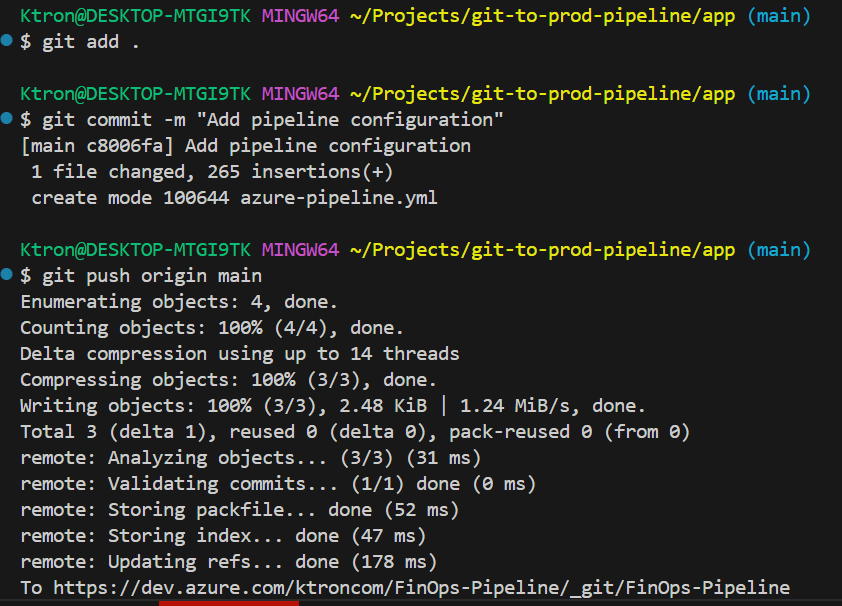
Task: Click the 'remote: Validating commits' line
Action: coord(278,483)
